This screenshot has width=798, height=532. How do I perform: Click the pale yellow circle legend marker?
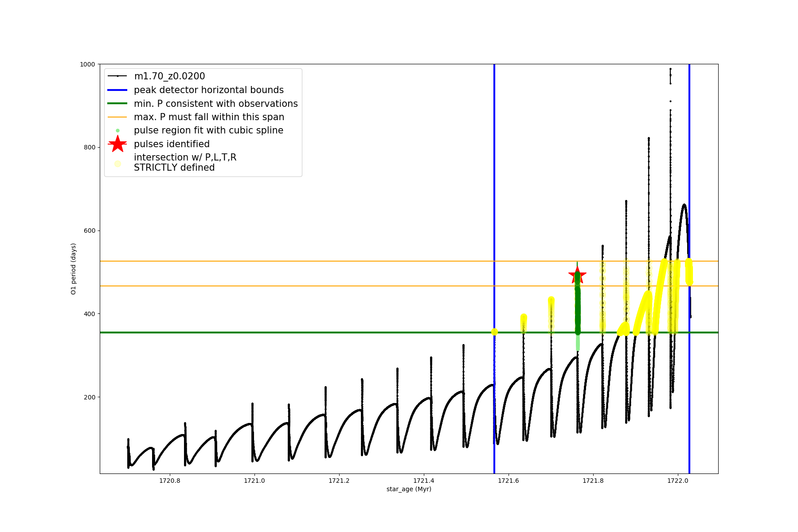(x=117, y=164)
